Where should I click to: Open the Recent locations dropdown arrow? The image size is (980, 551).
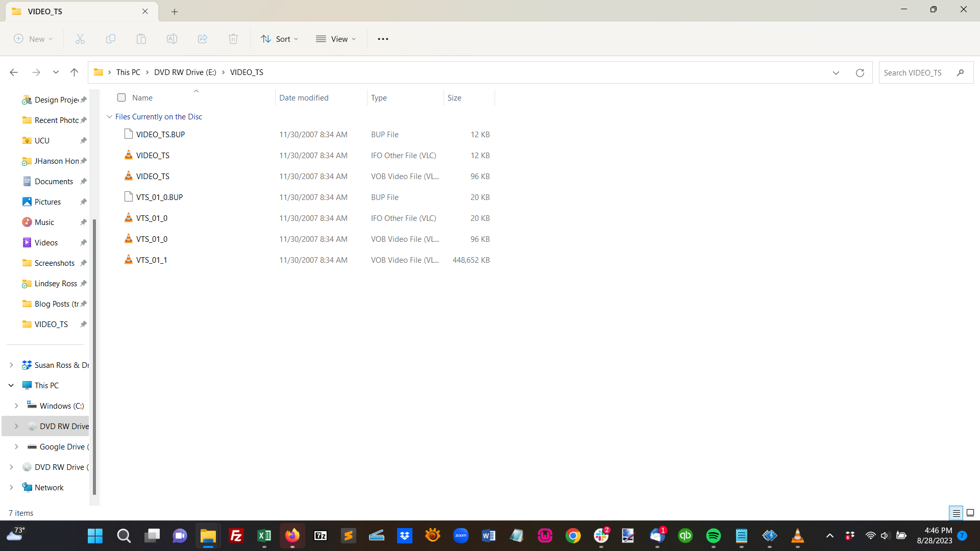tap(56, 72)
